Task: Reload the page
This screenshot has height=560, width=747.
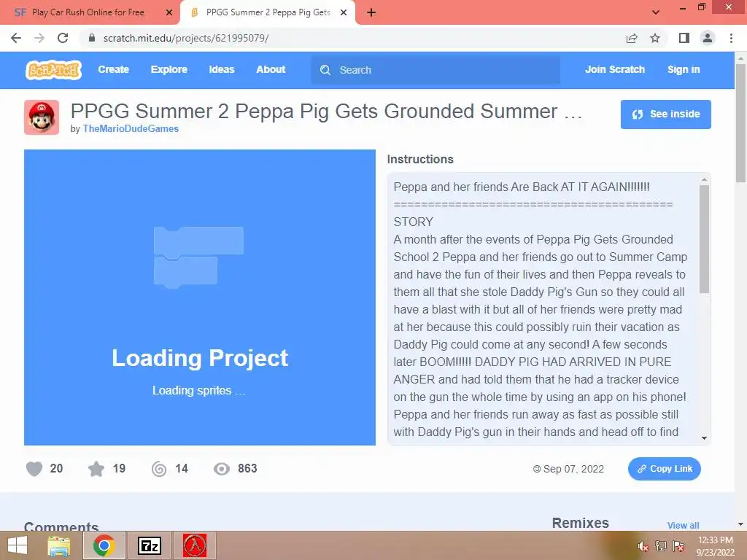Action: (x=63, y=38)
